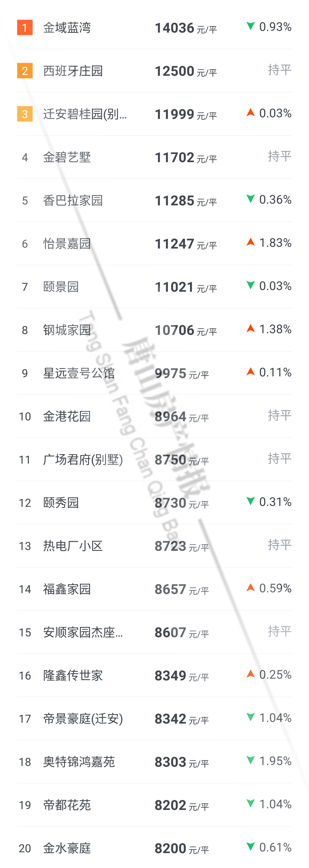Viewport: 309px width, 868px height.
Task: Click red up arrow for 福鑫家园
Action: click(x=250, y=588)
